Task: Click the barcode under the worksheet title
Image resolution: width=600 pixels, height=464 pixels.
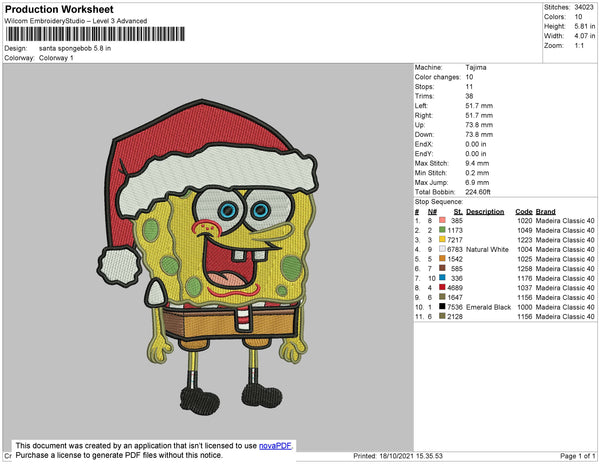Action: click(95, 34)
